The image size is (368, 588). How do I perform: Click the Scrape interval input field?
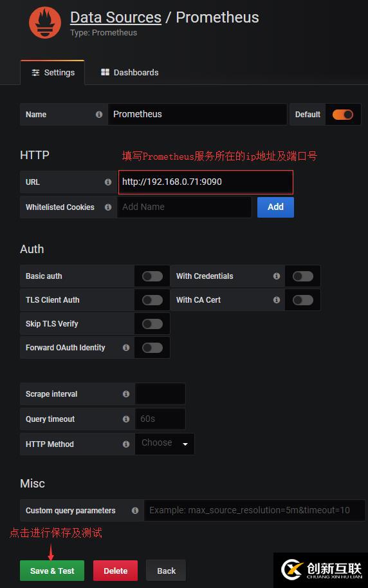pyautogui.click(x=160, y=394)
